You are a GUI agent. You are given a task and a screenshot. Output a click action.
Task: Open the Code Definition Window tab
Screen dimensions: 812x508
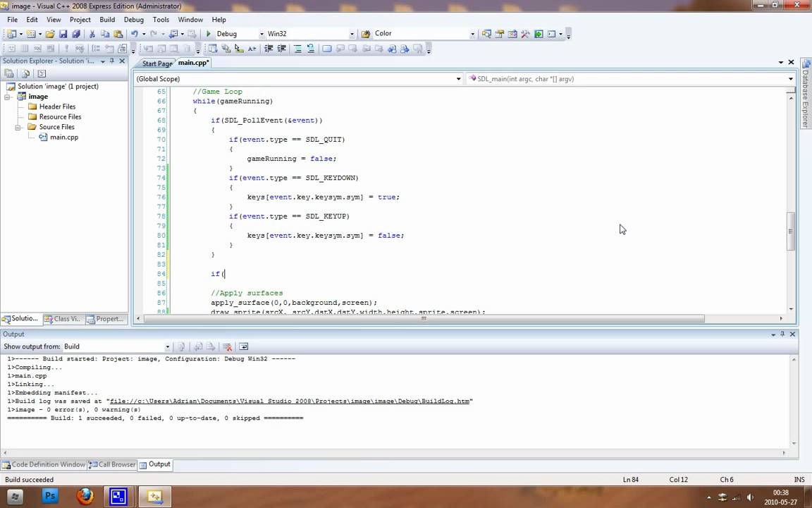(x=44, y=464)
